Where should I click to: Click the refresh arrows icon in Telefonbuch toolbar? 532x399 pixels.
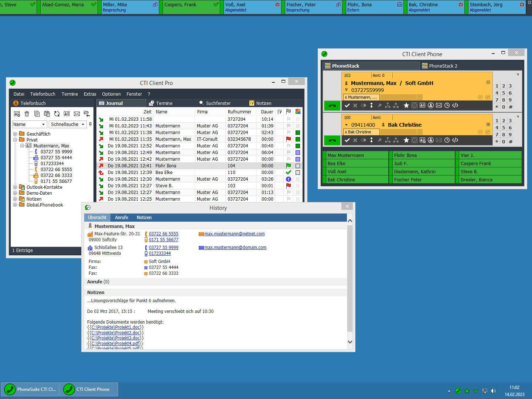click(57, 114)
